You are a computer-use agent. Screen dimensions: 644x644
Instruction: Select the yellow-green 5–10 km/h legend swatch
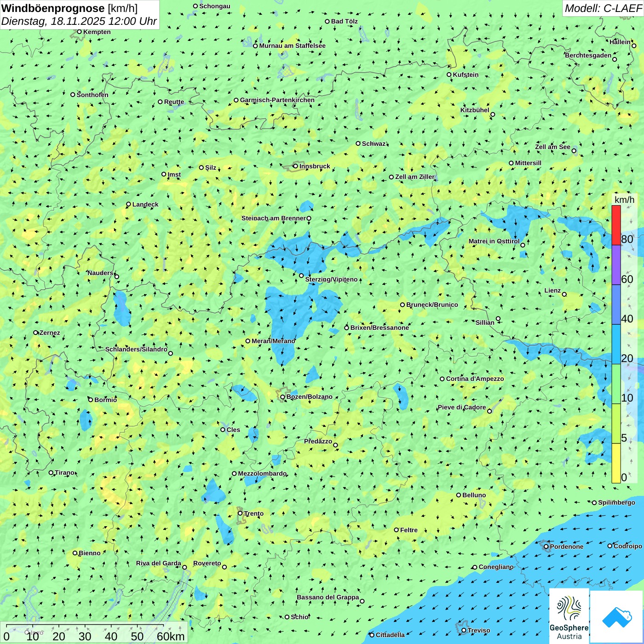[x=616, y=424]
